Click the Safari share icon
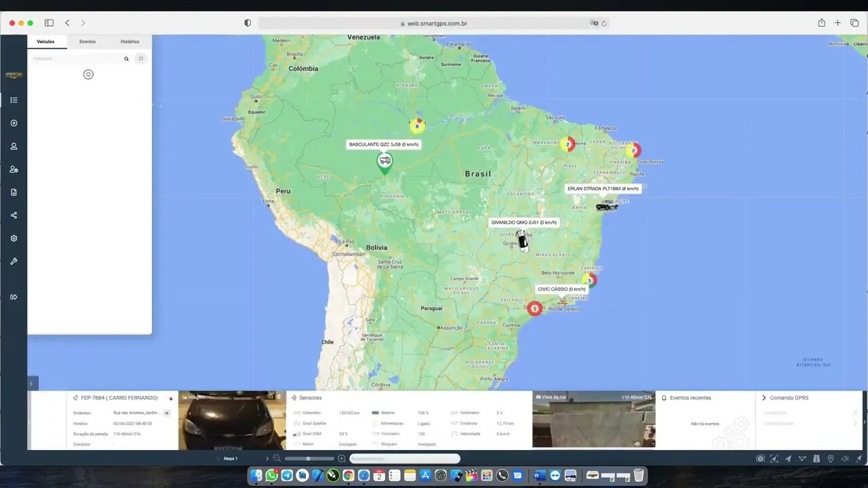Screen dimensions: 868x488 821,23
